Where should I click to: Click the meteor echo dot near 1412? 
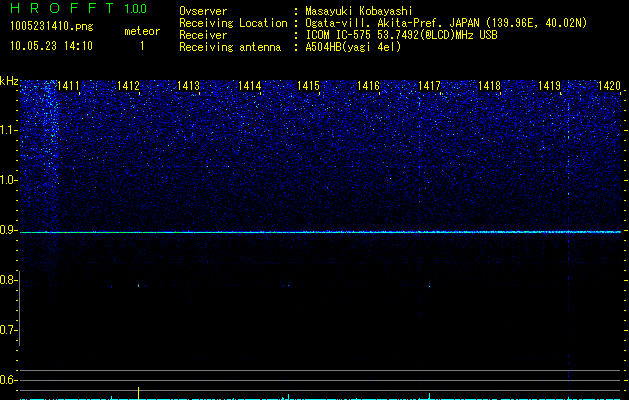138,286
